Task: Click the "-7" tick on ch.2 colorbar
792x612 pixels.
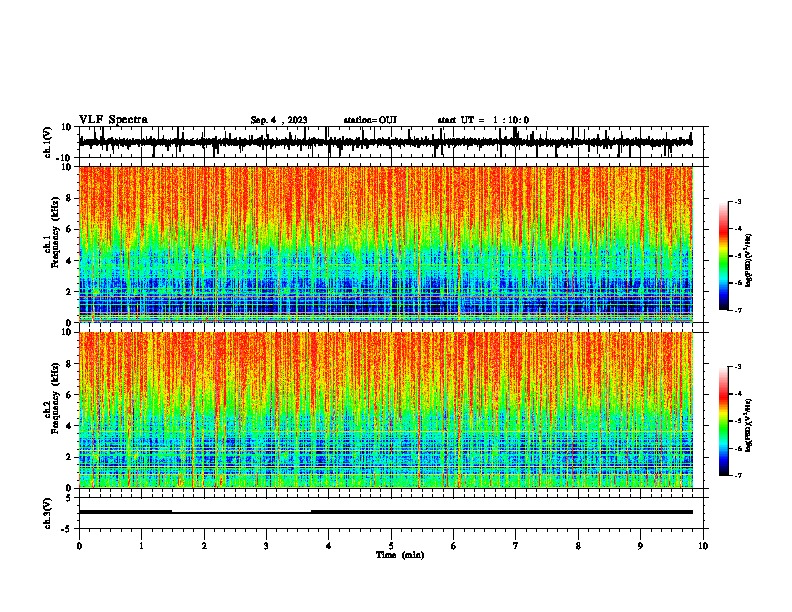Action: [x=738, y=475]
